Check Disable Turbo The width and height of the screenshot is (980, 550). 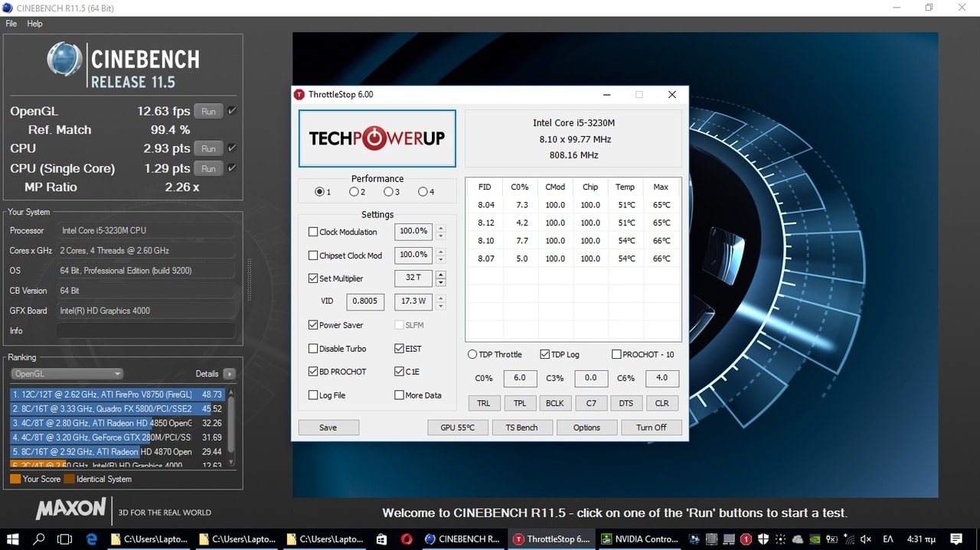(313, 349)
